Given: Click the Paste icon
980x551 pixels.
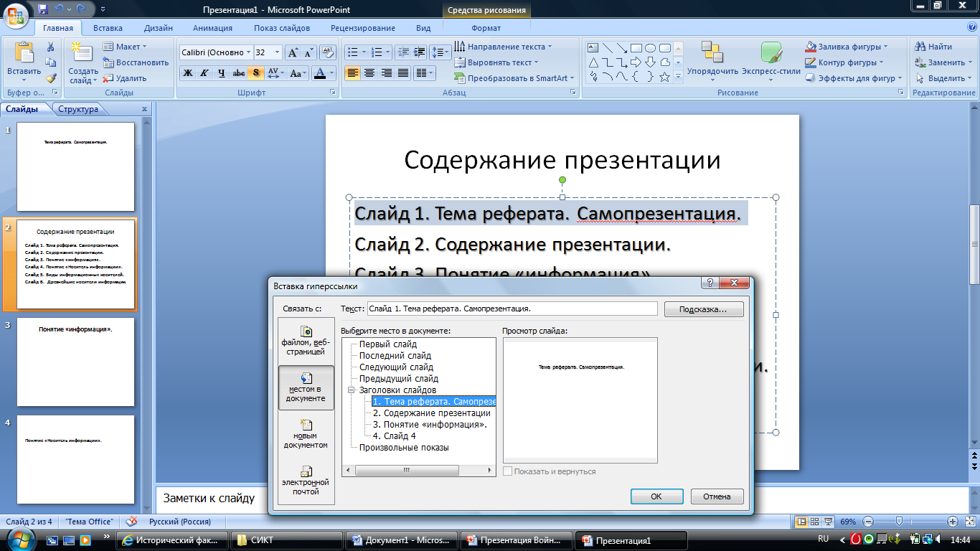Looking at the screenshot, I should click(24, 53).
